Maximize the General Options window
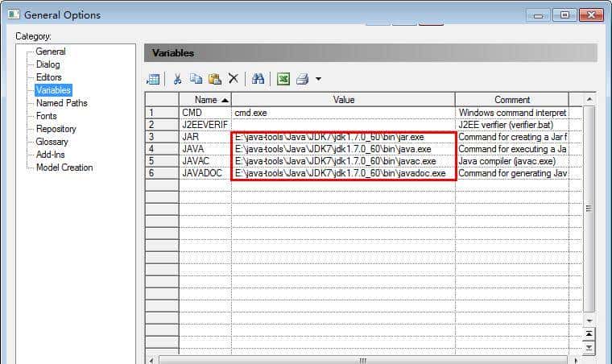Viewport: 612px width, 364px height. pos(564,15)
